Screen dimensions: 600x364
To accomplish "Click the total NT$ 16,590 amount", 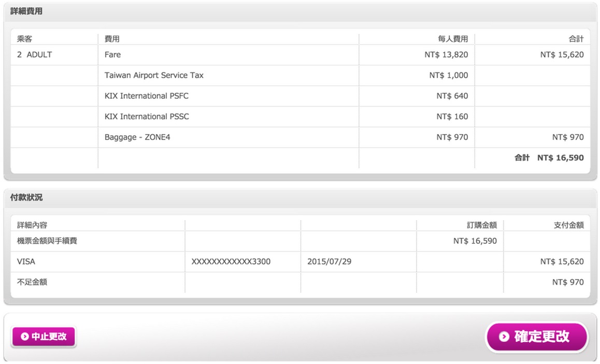I will (560, 158).
